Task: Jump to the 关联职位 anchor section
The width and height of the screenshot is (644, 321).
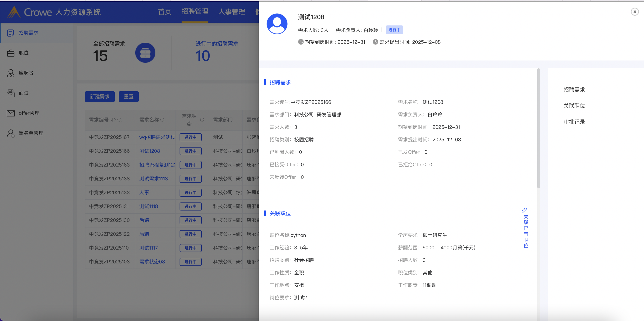Action: 574,106
